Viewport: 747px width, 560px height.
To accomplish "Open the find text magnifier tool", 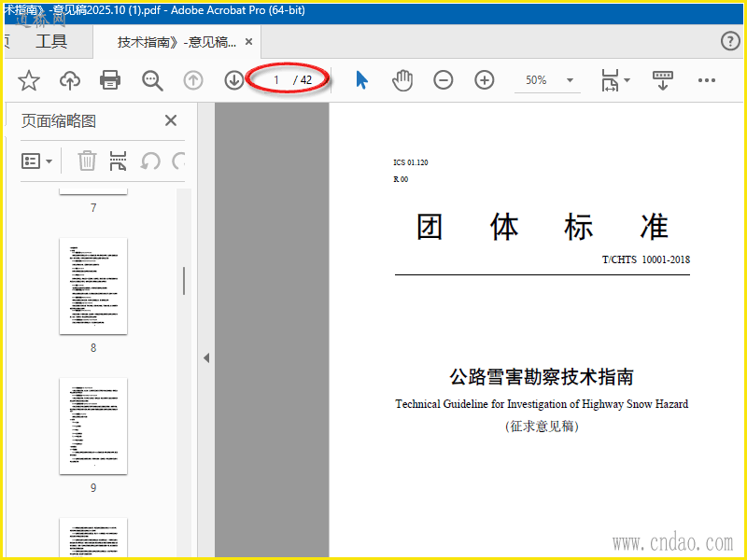I will pyautogui.click(x=152, y=80).
